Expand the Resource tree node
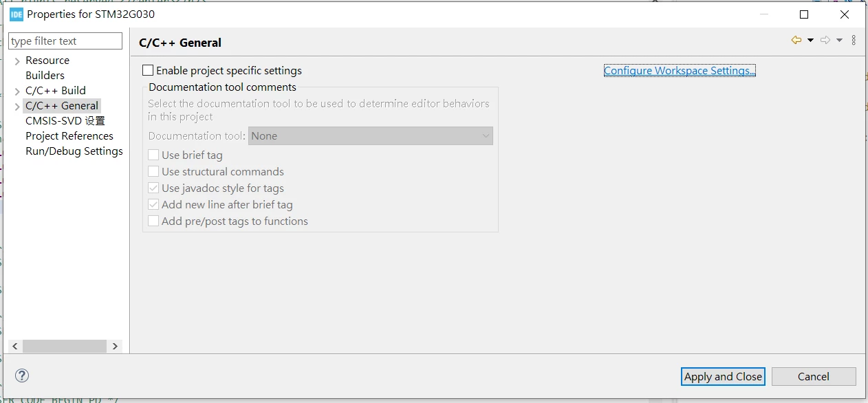The image size is (868, 403). pos(17,61)
